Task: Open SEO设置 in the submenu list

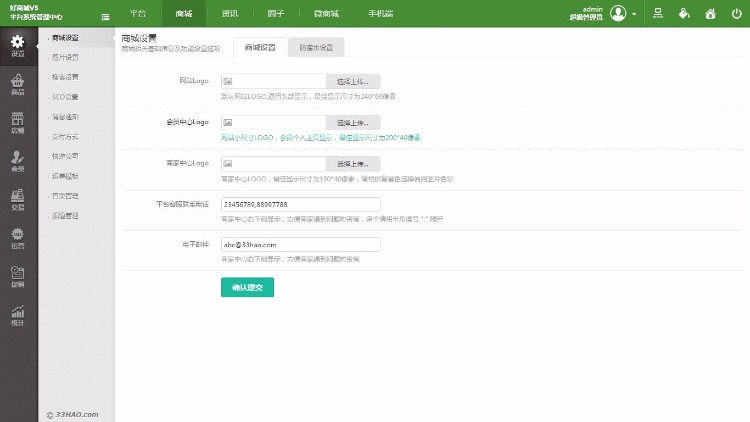Action: click(x=65, y=97)
